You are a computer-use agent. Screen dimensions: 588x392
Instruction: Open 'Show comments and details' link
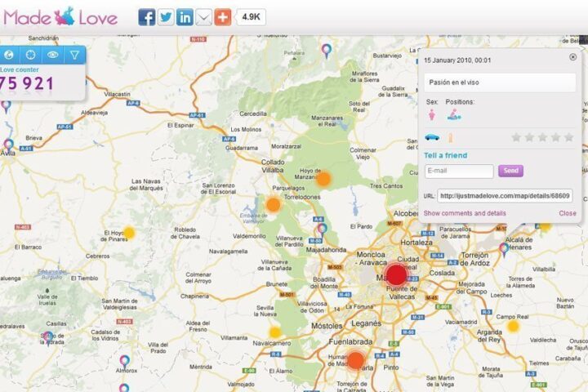465,213
